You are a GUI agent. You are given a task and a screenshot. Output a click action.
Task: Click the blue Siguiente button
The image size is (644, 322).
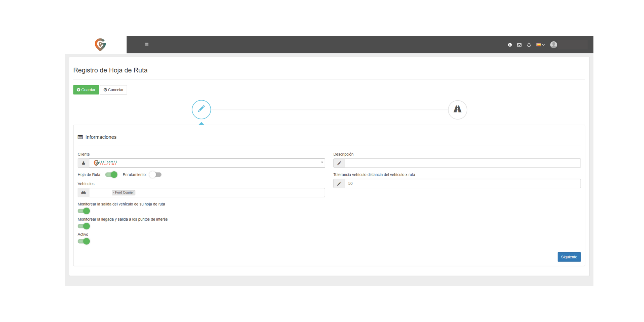569,257
